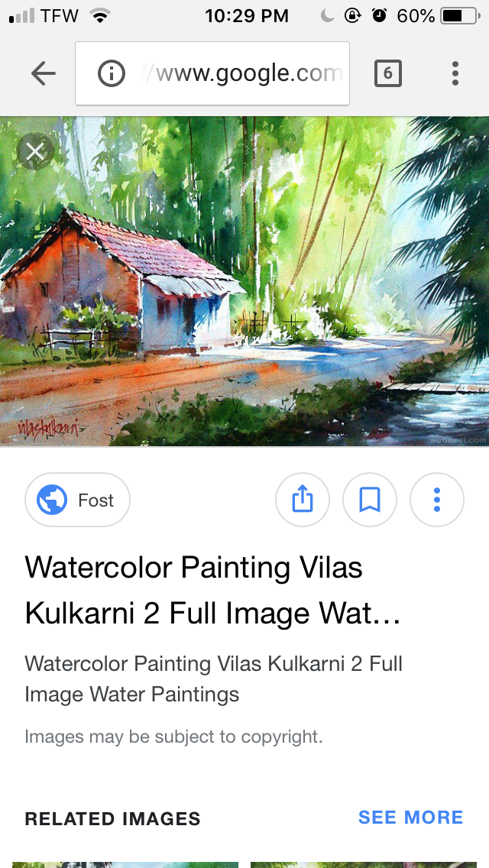The height and width of the screenshot is (868, 489).
Task: Open the Watercolor Painting Vilas Kulkarni title
Action: click(x=212, y=590)
